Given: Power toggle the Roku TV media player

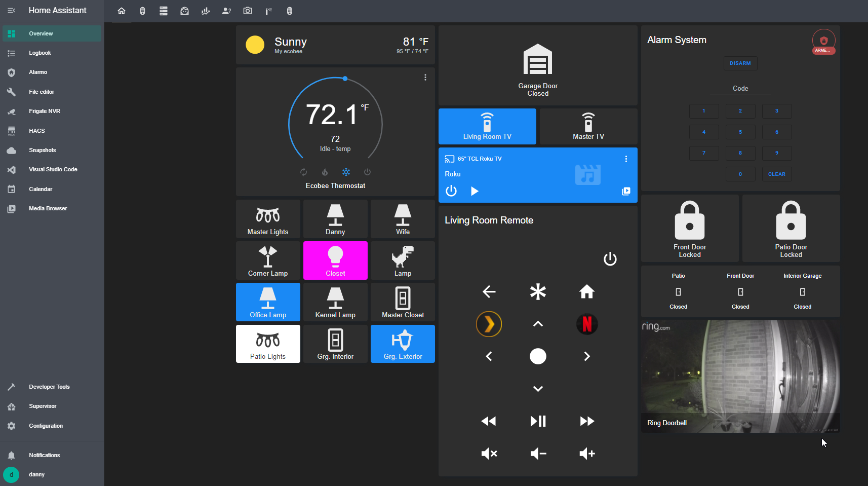Looking at the screenshot, I should 451,191.
